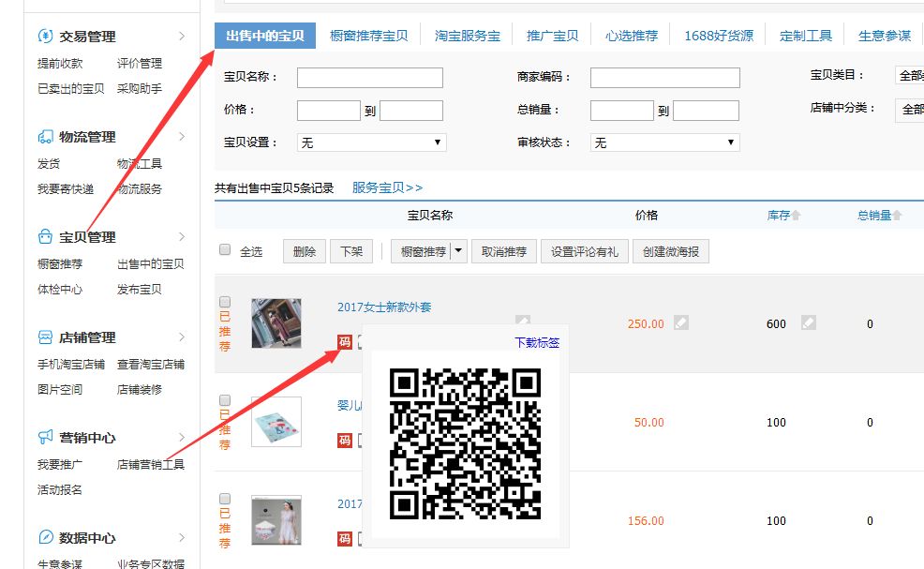Switch to the 出售中的宝贝 tab
Viewport: 924px width, 569px height.
pos(265,36)
